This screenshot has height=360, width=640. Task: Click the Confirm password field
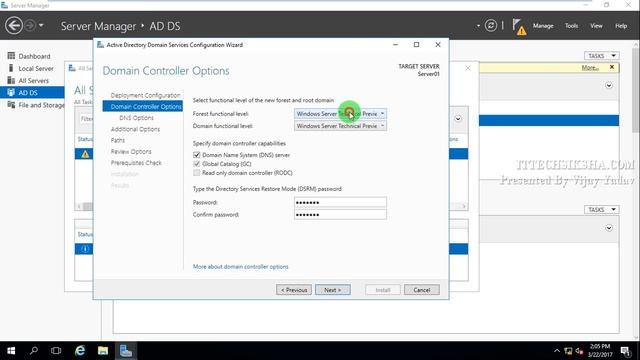point(340,215)
